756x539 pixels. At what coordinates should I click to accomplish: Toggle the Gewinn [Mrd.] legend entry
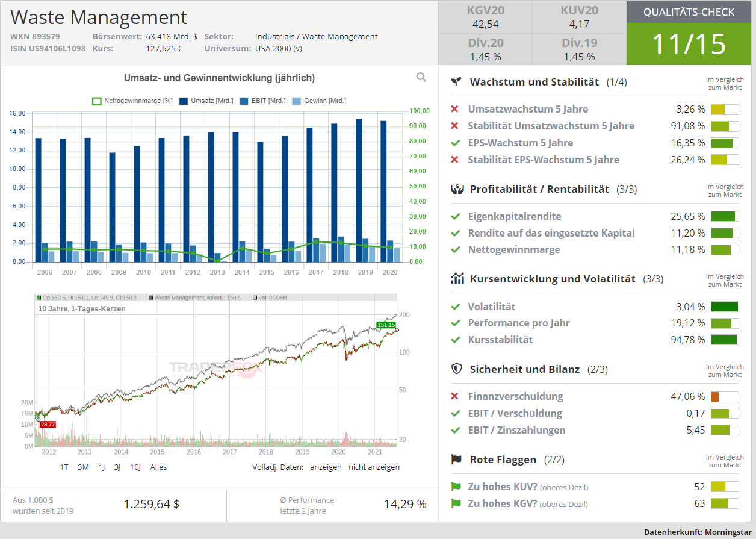point(319,101)
